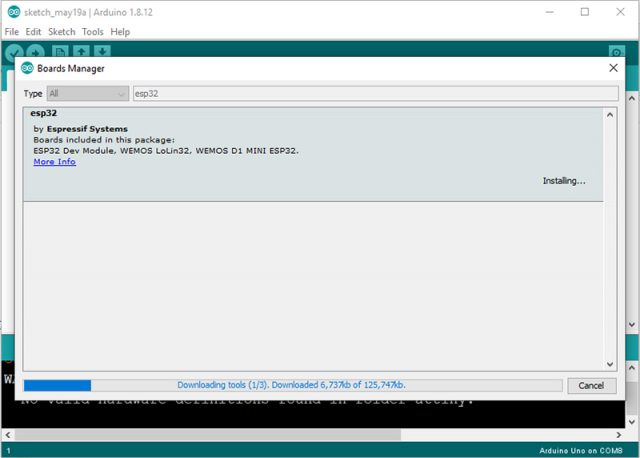Open the Serial Monitor icon

coord(616,51)
